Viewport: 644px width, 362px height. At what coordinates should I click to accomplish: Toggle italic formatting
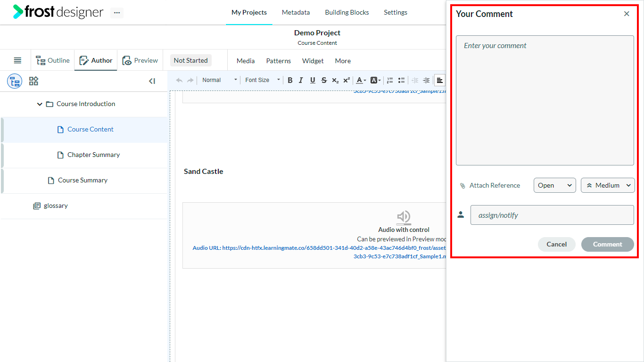tap(301, 80)
